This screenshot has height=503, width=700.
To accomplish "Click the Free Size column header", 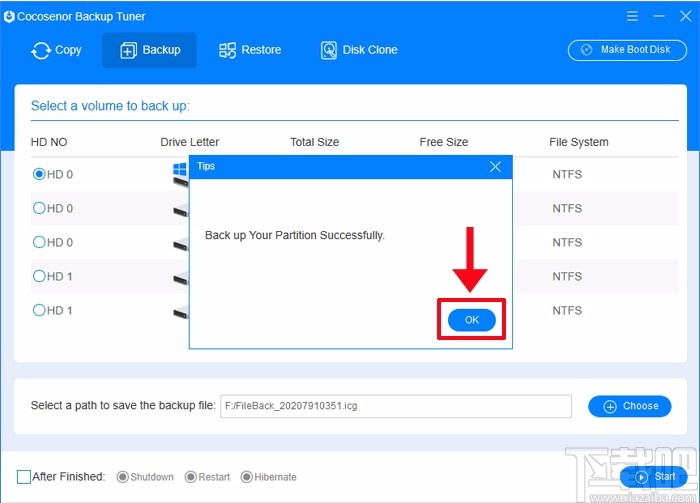I will 444,142.
